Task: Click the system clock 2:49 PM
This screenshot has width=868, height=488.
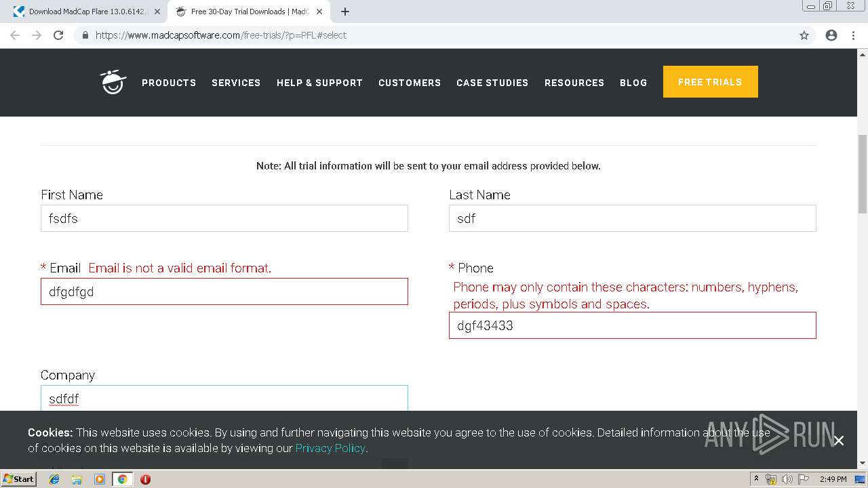Action: click(833, 479)
